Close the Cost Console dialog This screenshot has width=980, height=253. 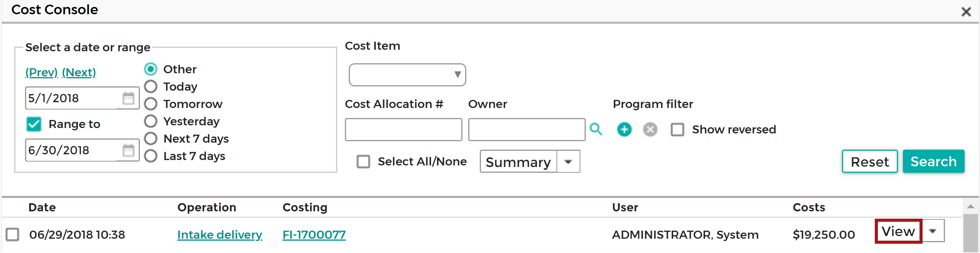966,12
